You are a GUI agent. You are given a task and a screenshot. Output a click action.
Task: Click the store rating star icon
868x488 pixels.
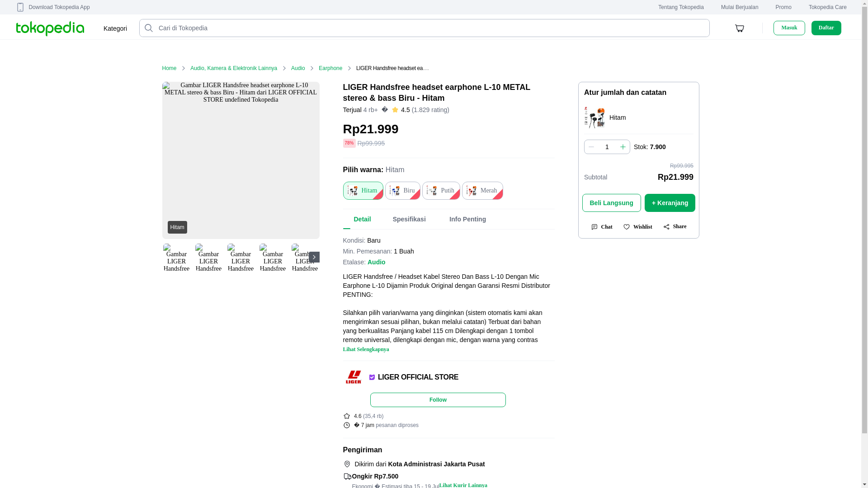(x=347, y=416)
